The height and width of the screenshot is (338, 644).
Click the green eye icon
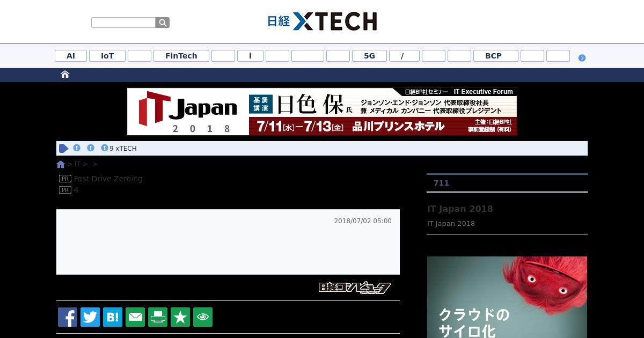click(203, 317)
